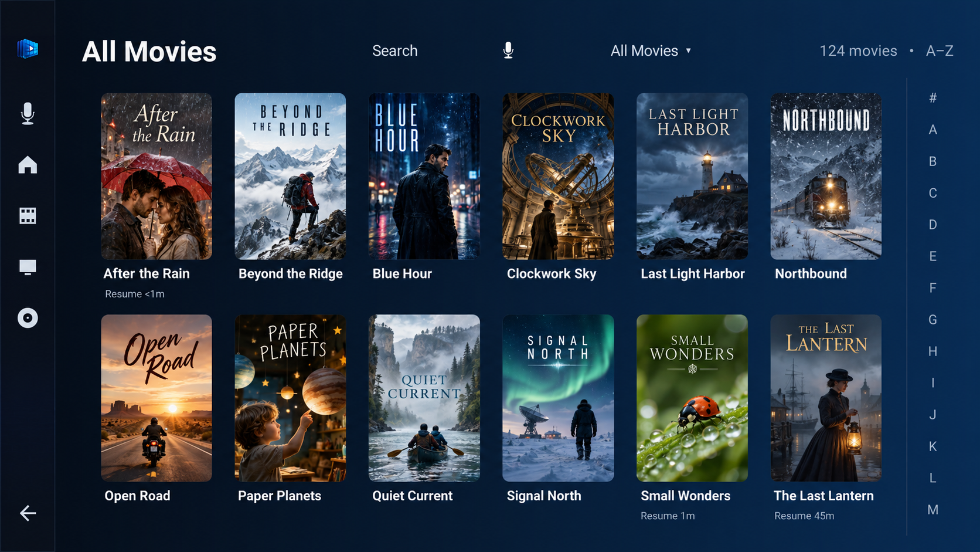Select the Small Wonders poster
Viewport: 980px width, 552px height.
(x=692, y=398)
